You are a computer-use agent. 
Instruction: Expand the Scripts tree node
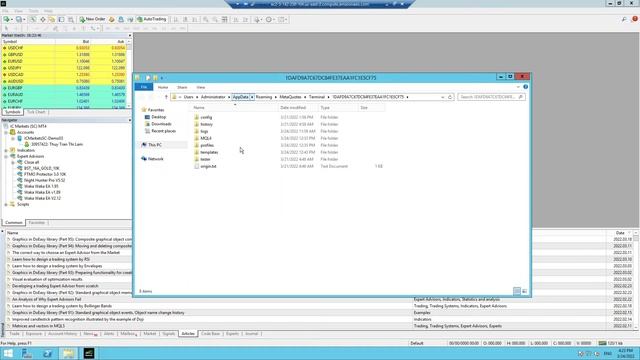[x=6, y=204]
